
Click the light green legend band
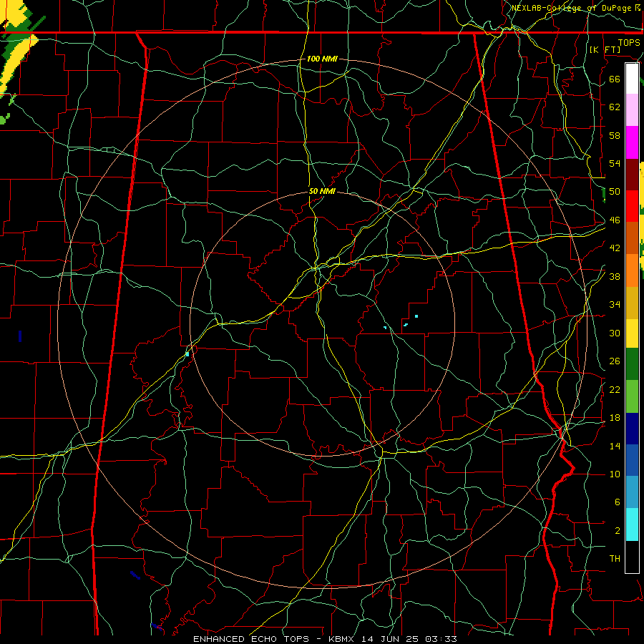tap(632, 396)
